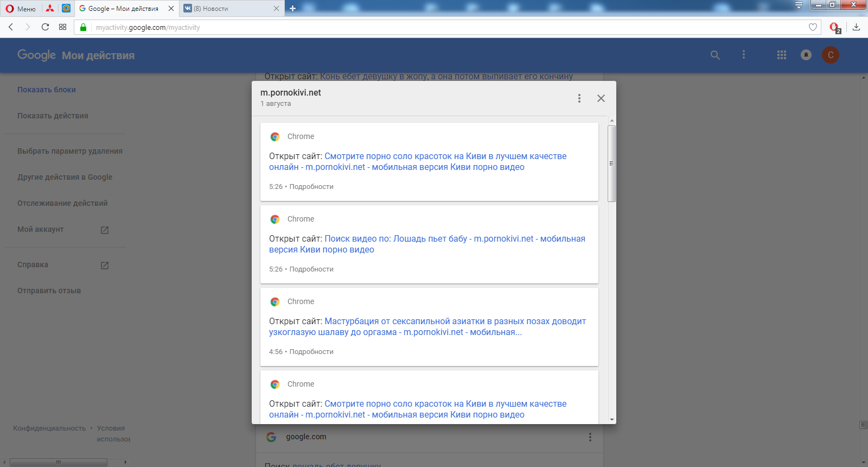Click the address bar URL field
This screenshot has width=868, height=467.
[434, 27]
